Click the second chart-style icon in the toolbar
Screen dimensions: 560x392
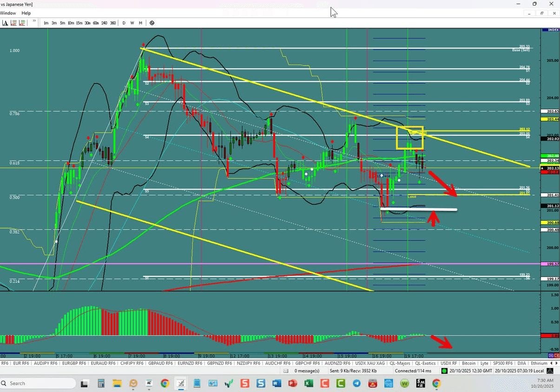coord(22,22)
